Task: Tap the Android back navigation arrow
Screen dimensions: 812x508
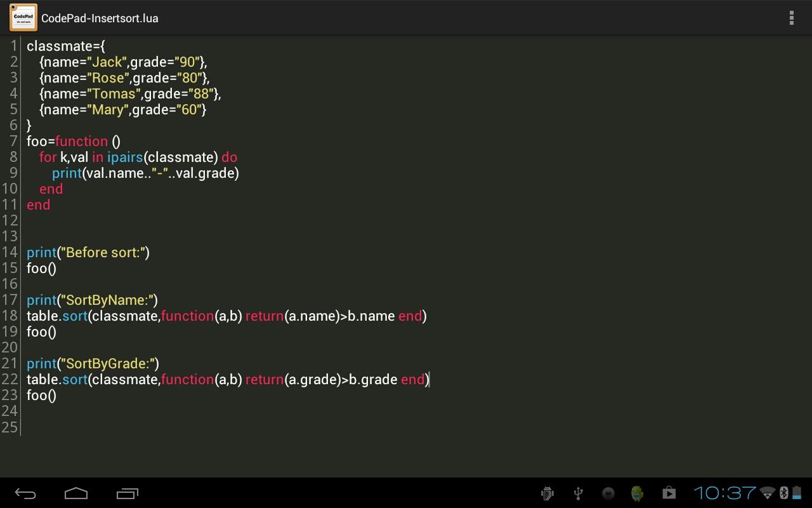Action: pos(25,493)
